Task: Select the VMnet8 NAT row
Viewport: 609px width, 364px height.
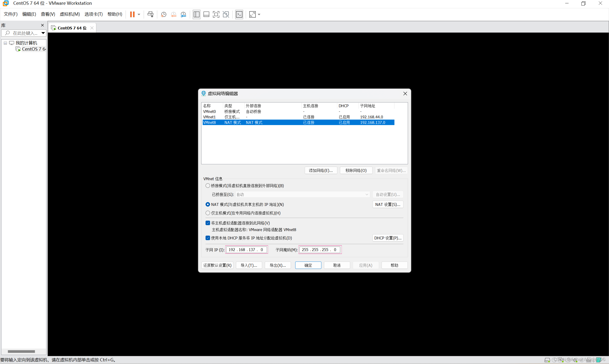Action: pyautogui.click(x=298, y=122)
